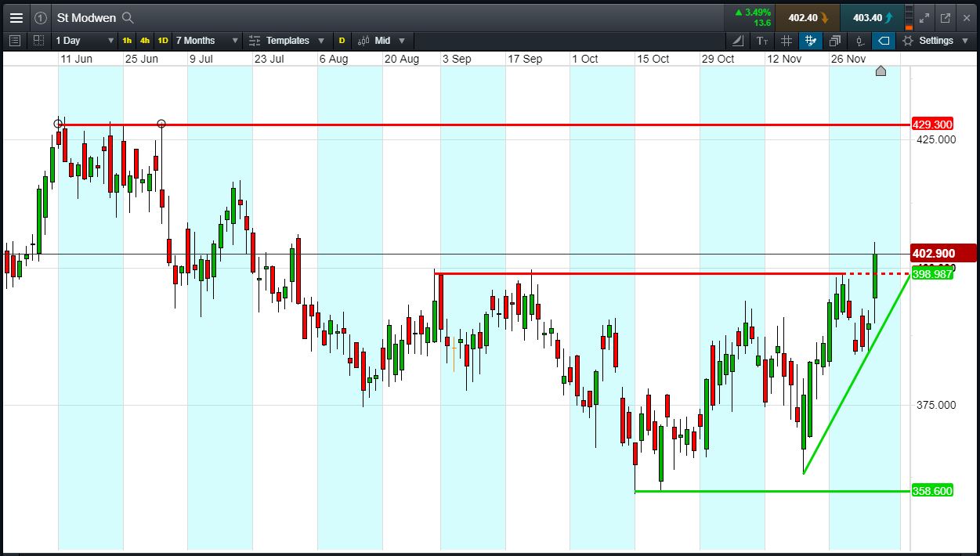Select the green support line at 358.600

(x=772, y=491)
